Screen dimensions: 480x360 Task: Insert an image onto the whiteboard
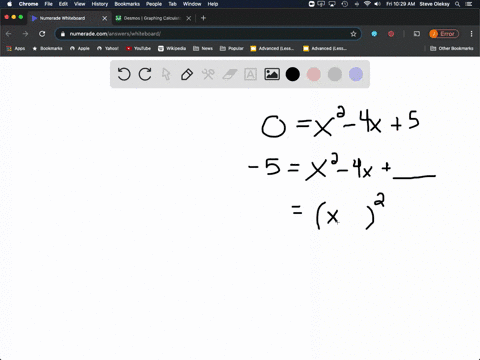click(x=272, y=74)
